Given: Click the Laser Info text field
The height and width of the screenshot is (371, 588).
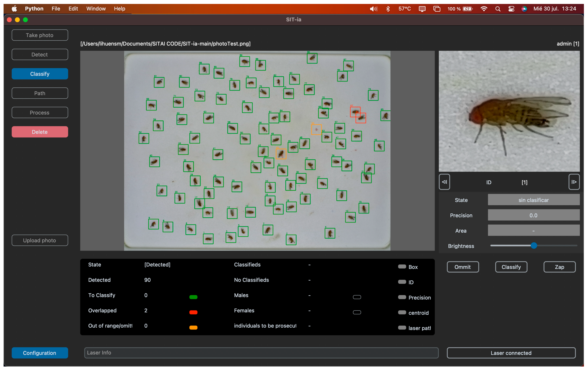Looking at the screenshot, I should [261, 353].
